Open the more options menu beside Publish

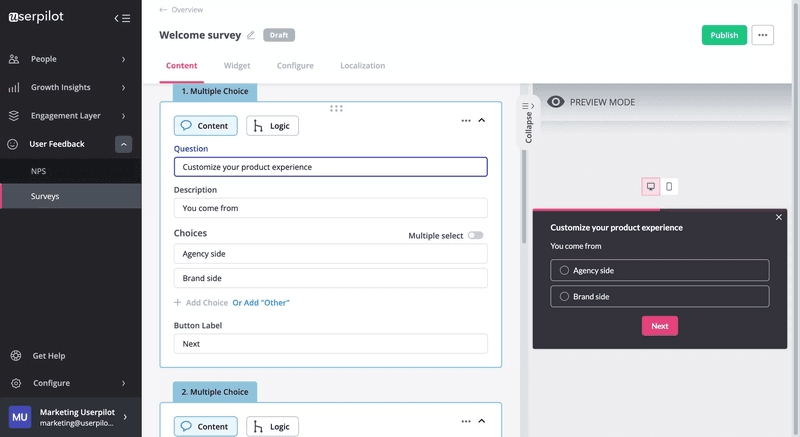(x=763, y=35)
